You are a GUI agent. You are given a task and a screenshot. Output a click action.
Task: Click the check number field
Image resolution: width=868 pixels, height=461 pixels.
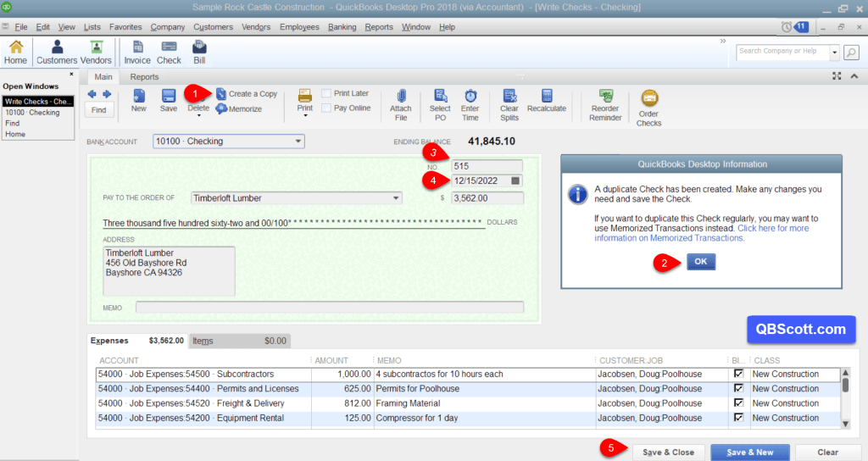(487, 166)
